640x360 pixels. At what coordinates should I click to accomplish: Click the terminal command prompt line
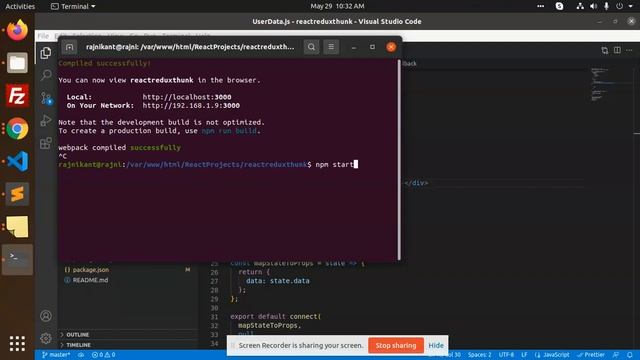(208, 164)
